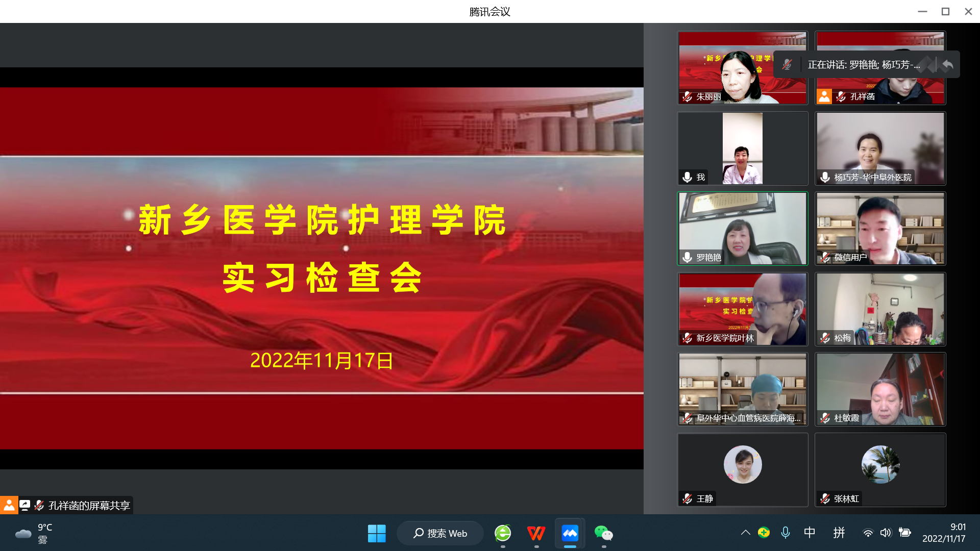The height and width of the screenshot is (551, 980).
Task: Select 张林虹's palm tree avatar
Action: click(880, 464)
